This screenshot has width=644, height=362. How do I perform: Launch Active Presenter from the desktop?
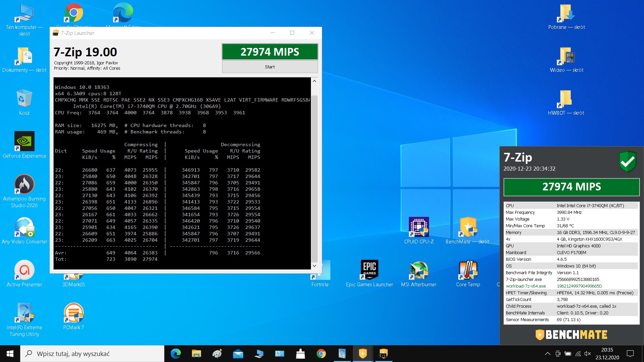[24, 274]
